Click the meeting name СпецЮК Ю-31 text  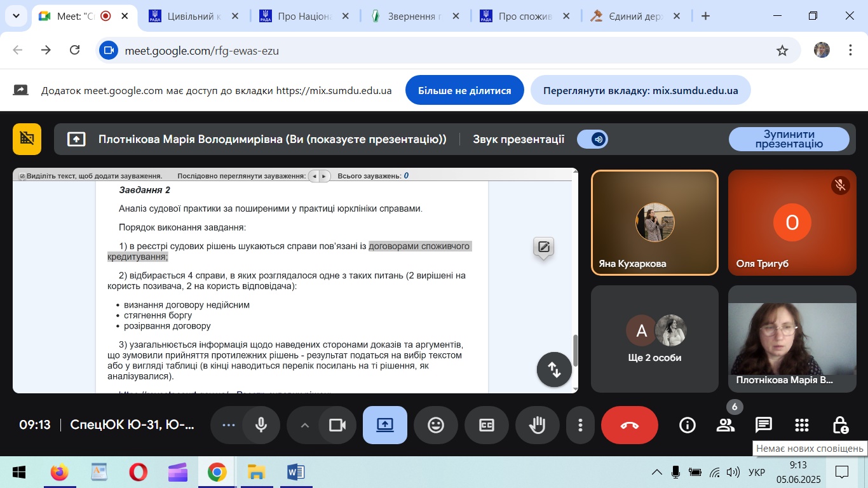[x=132, y=425]
